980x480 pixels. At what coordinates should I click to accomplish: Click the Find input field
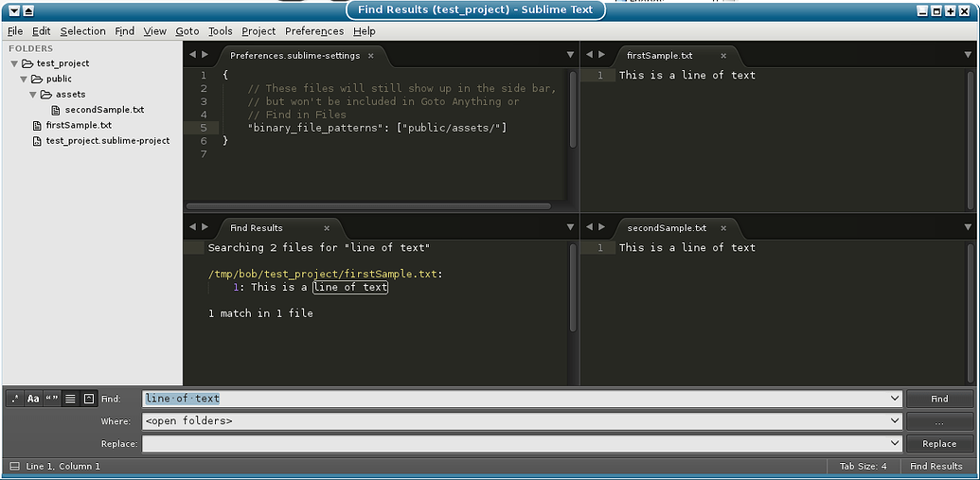click(523, 399)
